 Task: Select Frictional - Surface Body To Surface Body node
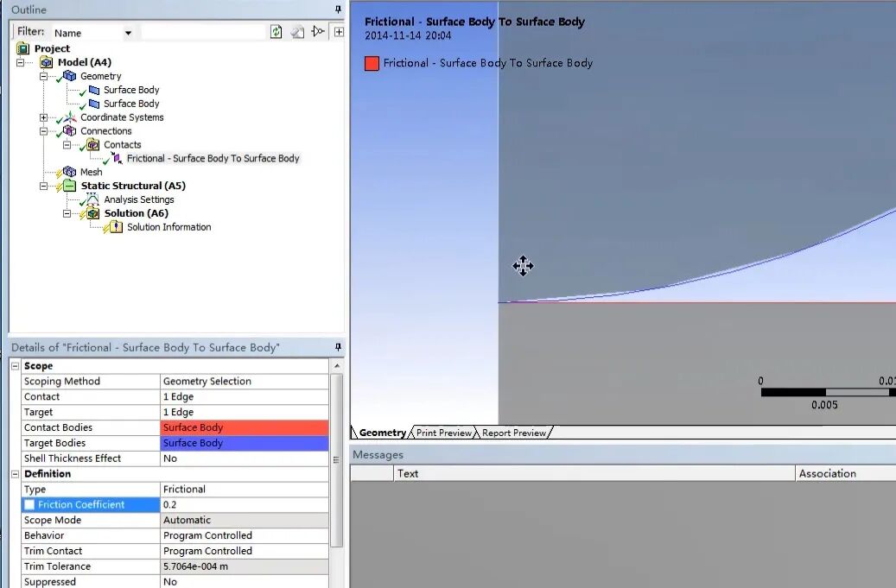point(213,158)
